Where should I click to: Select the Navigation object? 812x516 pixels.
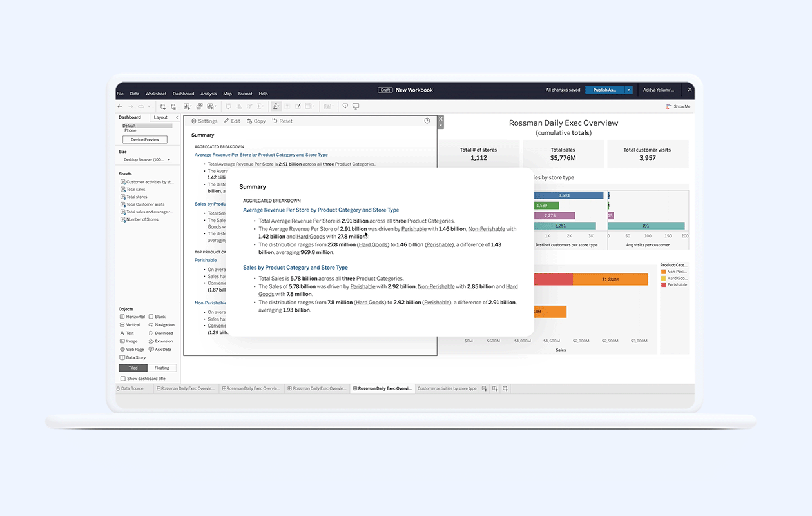(161, 325)
